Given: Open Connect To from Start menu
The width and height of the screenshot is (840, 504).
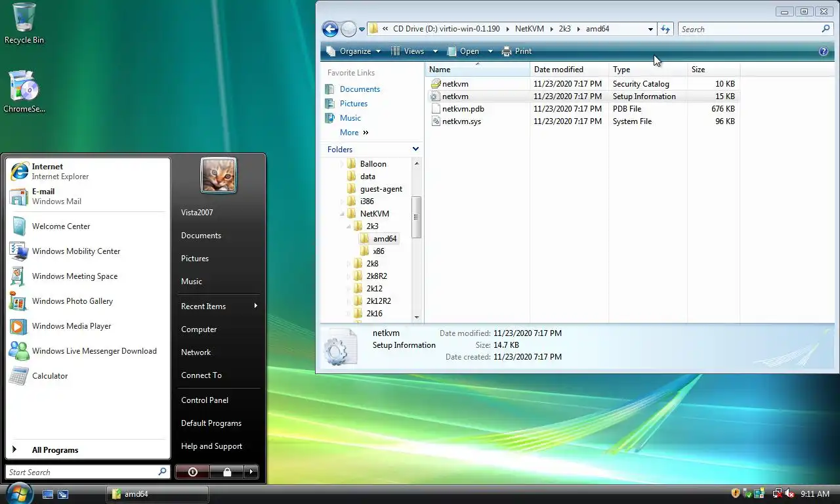Looking at the screenshot, I should (201, 375).
